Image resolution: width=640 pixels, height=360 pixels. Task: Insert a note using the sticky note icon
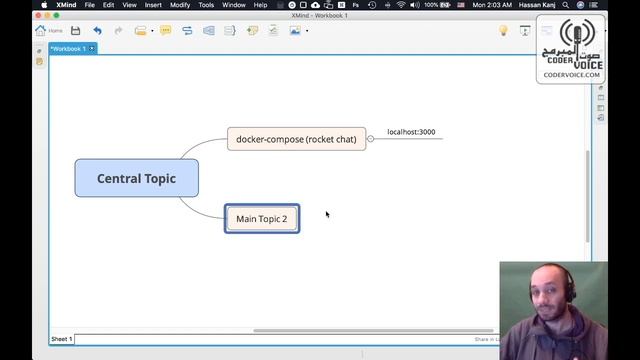tap(252, 31)
